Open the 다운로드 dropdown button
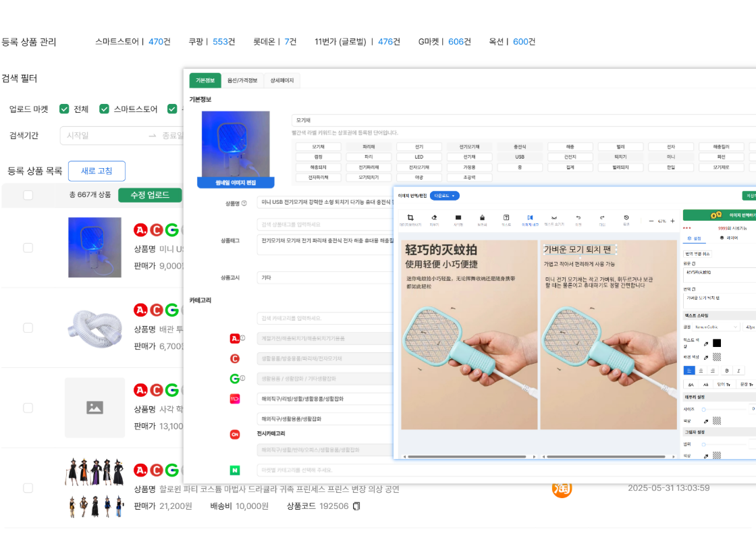 [x=444, y=196]
